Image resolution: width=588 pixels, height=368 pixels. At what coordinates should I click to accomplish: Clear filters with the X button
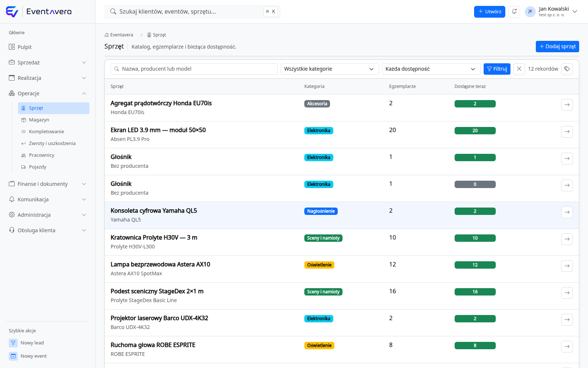519,69
